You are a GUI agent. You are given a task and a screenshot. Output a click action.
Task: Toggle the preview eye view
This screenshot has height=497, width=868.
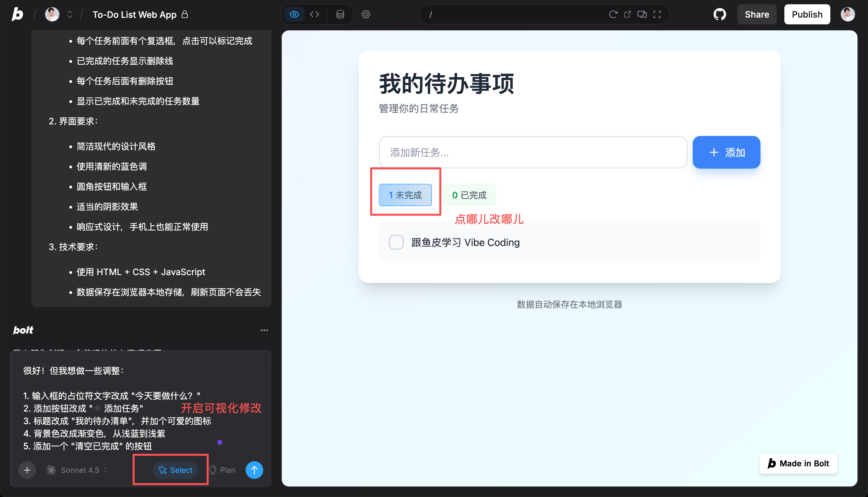pos(294,14)
